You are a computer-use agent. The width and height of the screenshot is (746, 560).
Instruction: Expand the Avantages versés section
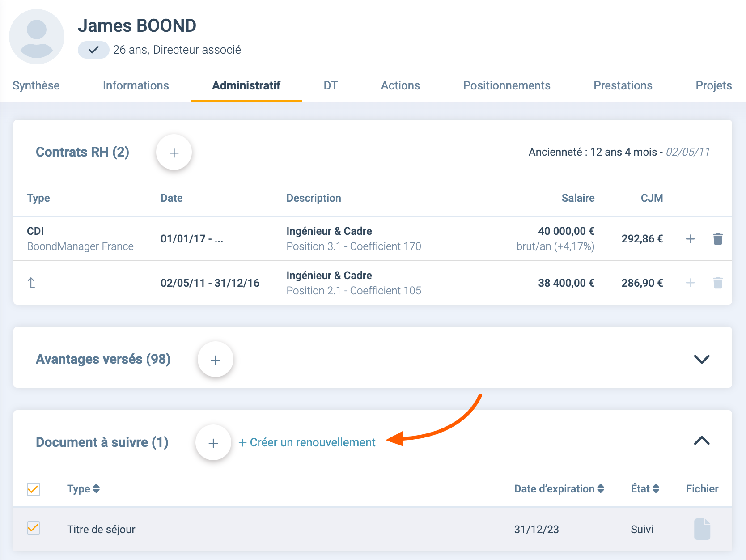[x=702, y=359]
